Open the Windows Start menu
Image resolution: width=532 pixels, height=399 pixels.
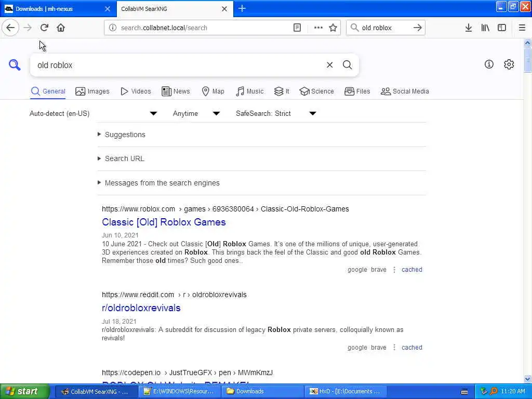pos(25,392)
